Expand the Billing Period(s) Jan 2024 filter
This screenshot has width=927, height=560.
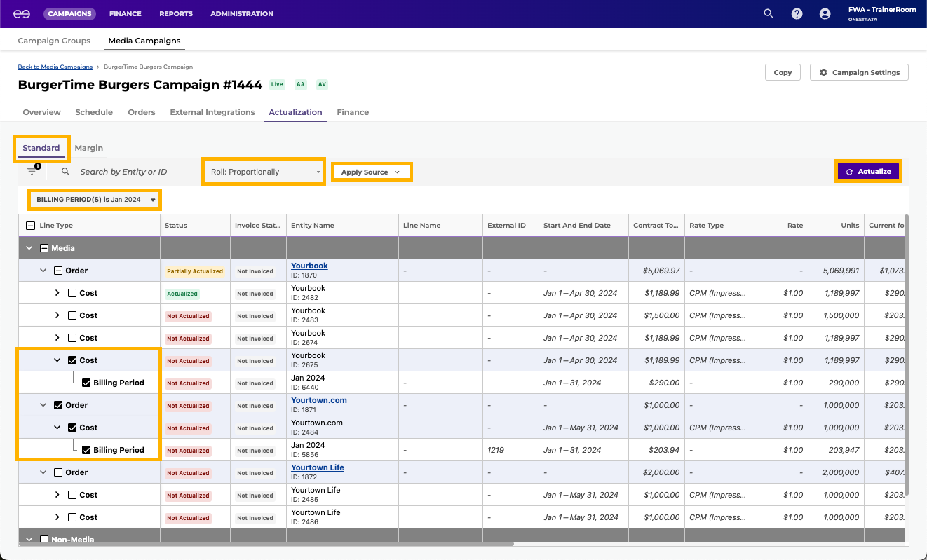click(95, 200)
